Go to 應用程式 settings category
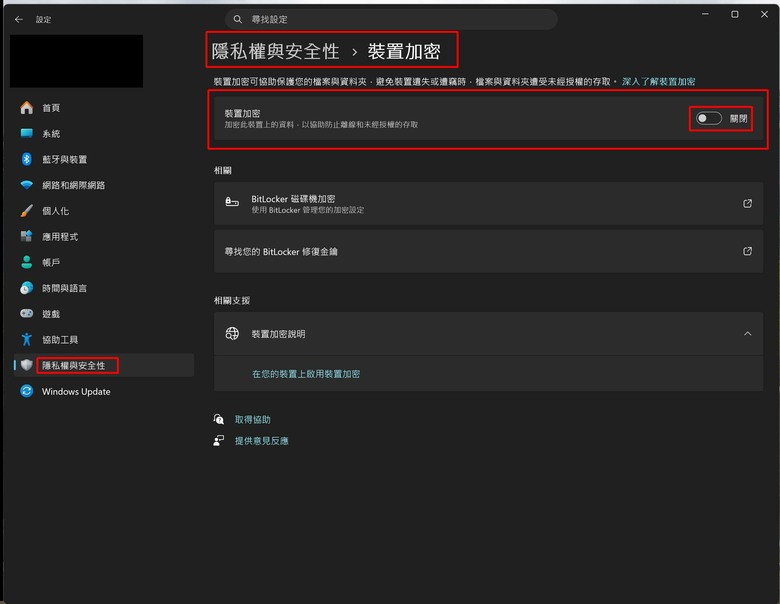The width and height of the screenshot is (780, 604). pyautogui.click(x=60, y=237)
